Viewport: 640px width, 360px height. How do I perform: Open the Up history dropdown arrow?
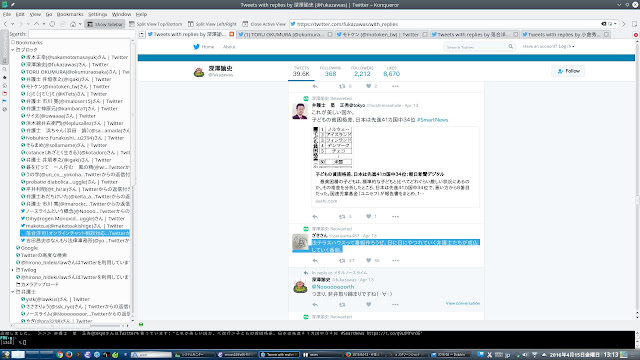pyautogui.click(x=44, y=24)
